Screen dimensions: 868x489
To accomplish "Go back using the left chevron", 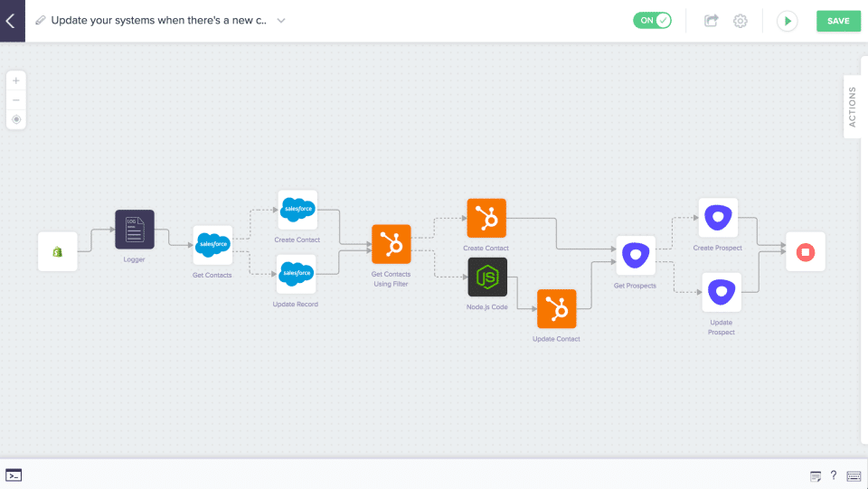I will [12, 21].
